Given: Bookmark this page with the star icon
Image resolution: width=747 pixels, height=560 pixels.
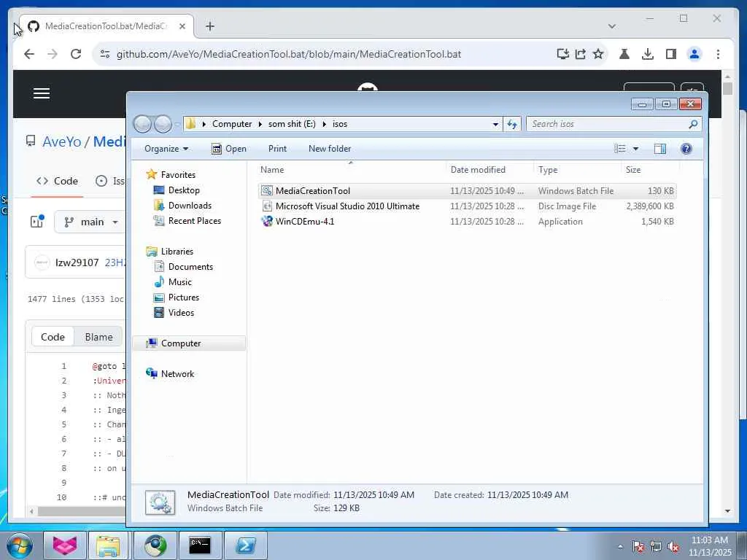Looking at the screenshot, I should pyautogui.click(x=598, y=54).
